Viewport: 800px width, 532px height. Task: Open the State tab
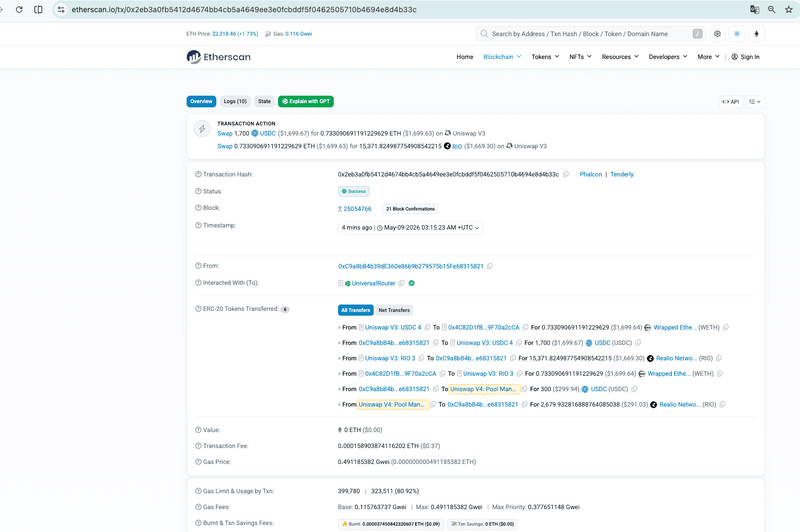[x=264, y=102]
